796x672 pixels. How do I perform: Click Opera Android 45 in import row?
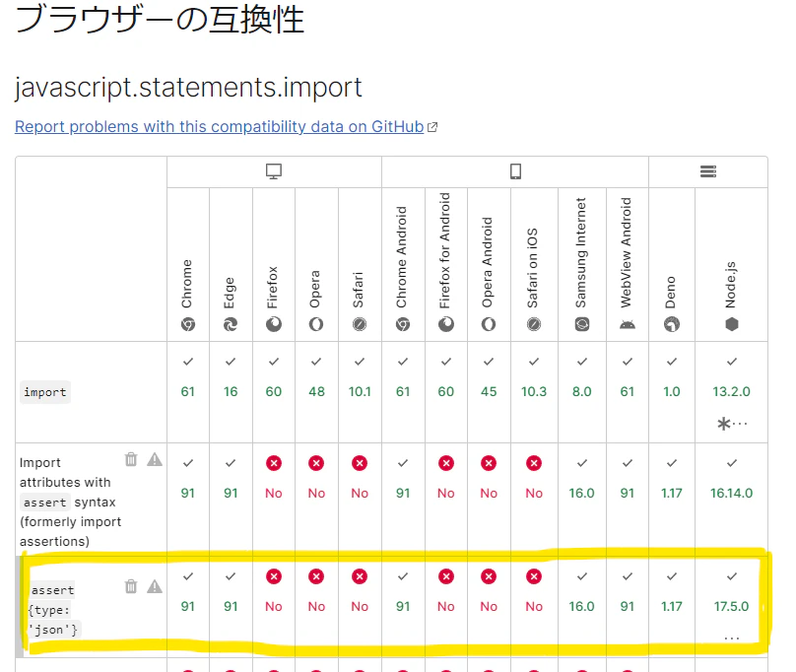[489, 391]
